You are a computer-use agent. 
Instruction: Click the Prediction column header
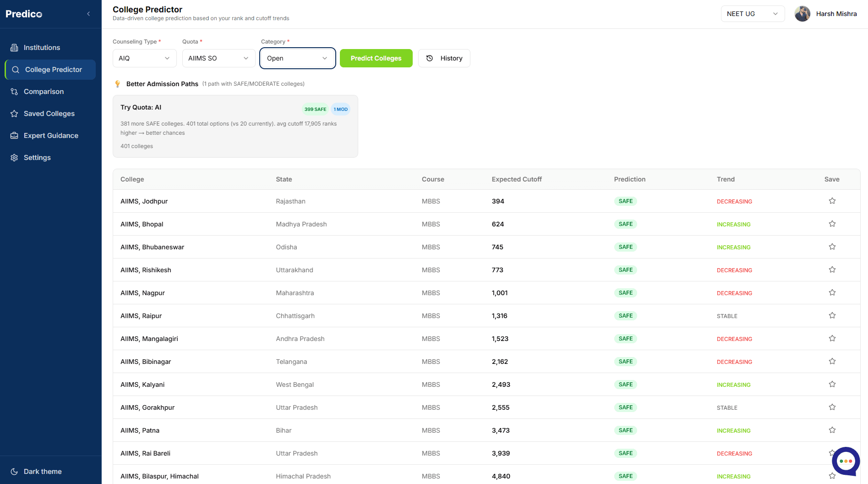[x=630, y=179]
